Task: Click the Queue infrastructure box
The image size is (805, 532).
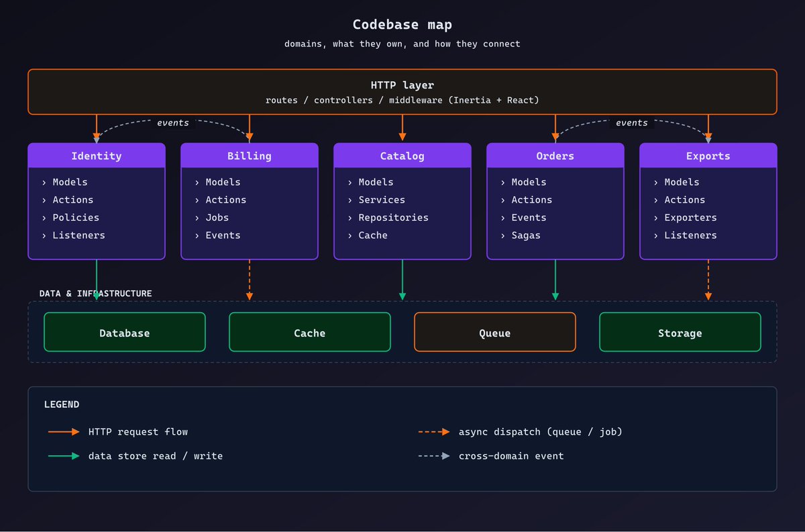Action: click(495, 332)
